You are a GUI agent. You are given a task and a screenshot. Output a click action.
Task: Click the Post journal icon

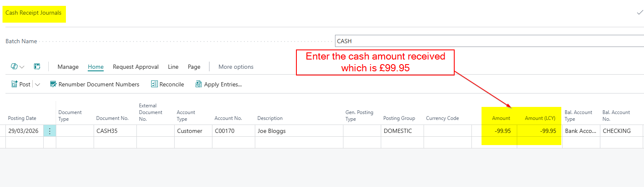point(15,84)
